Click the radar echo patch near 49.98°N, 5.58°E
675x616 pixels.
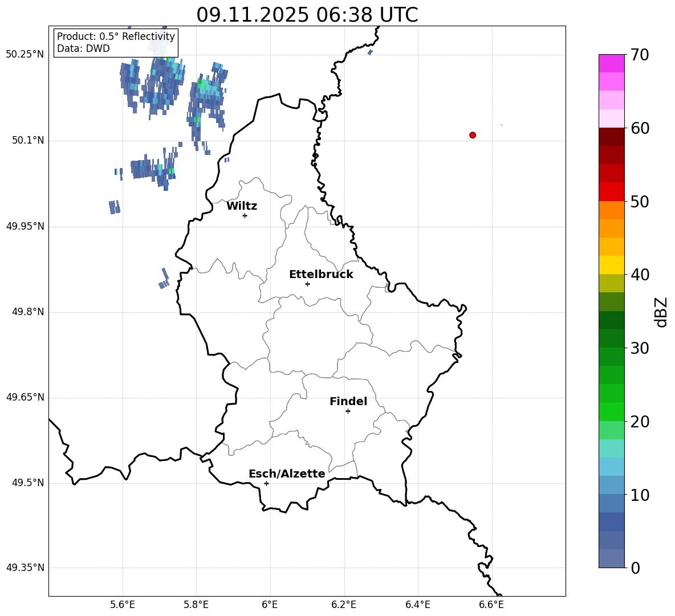click(115, 207)
